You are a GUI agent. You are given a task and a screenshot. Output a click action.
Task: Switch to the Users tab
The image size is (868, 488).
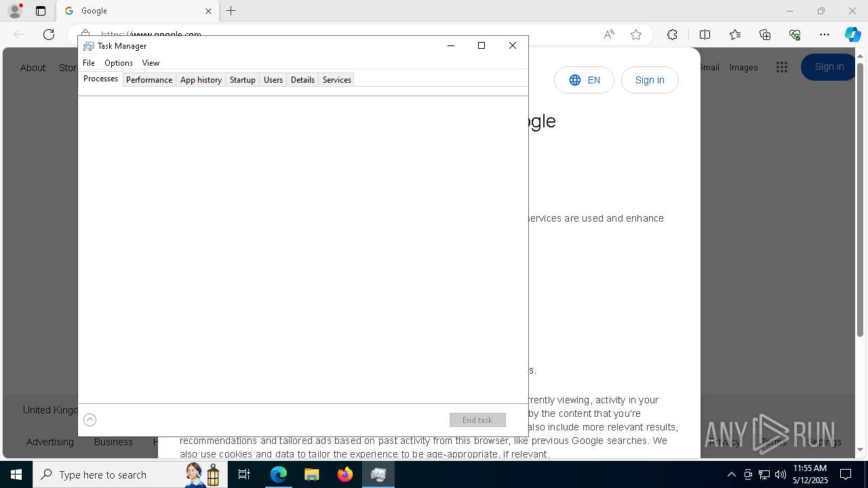tap(273, 80)
